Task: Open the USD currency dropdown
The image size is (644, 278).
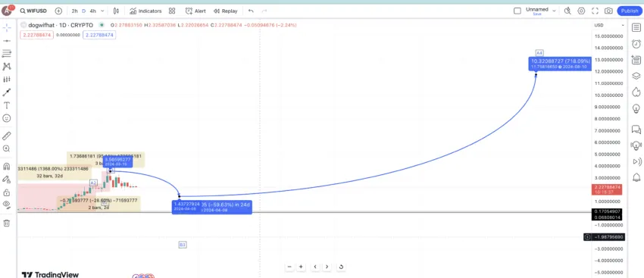Action: [x=609, y=25]
